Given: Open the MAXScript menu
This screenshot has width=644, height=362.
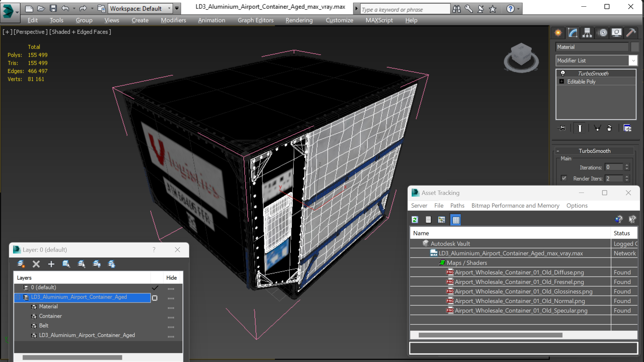Looking at the screenshot, I should point(379,20).
